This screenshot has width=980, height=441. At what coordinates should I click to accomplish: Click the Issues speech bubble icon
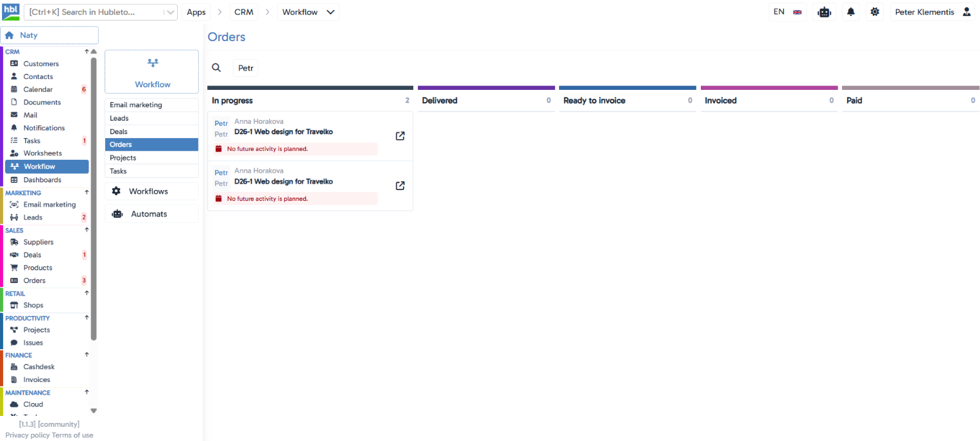point(14,343)
